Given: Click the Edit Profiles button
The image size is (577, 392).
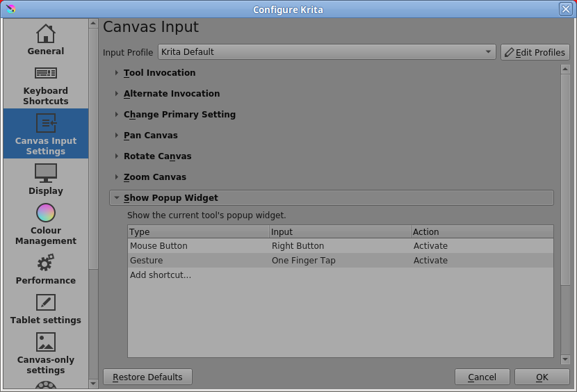Looking at the screenshot, I should point(535,52).
